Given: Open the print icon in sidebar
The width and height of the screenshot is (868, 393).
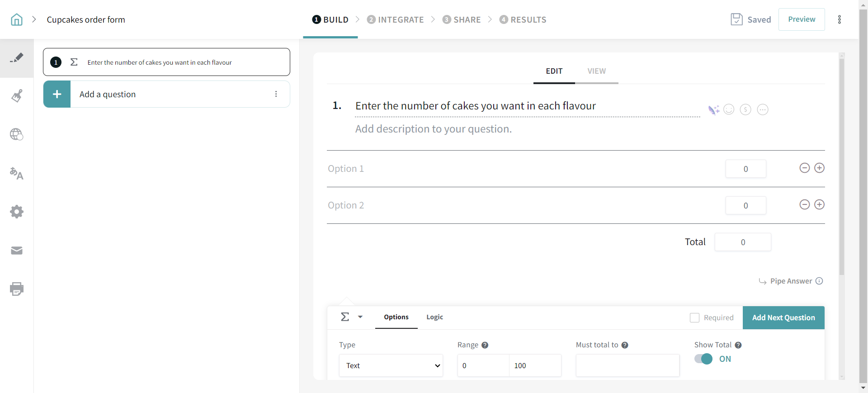Looking at the screenshot, I should click(x=17, y=289).
